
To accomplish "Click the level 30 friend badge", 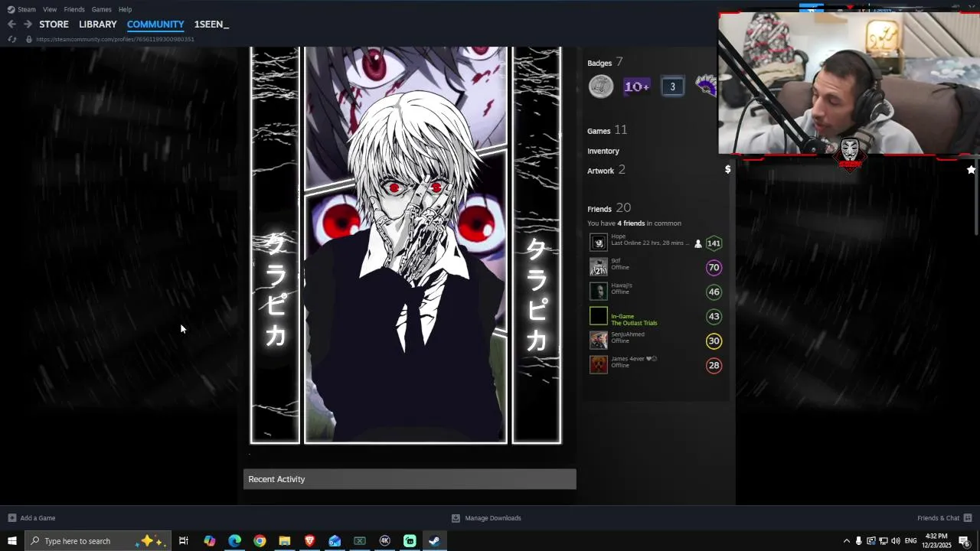I will coord(714,341).
